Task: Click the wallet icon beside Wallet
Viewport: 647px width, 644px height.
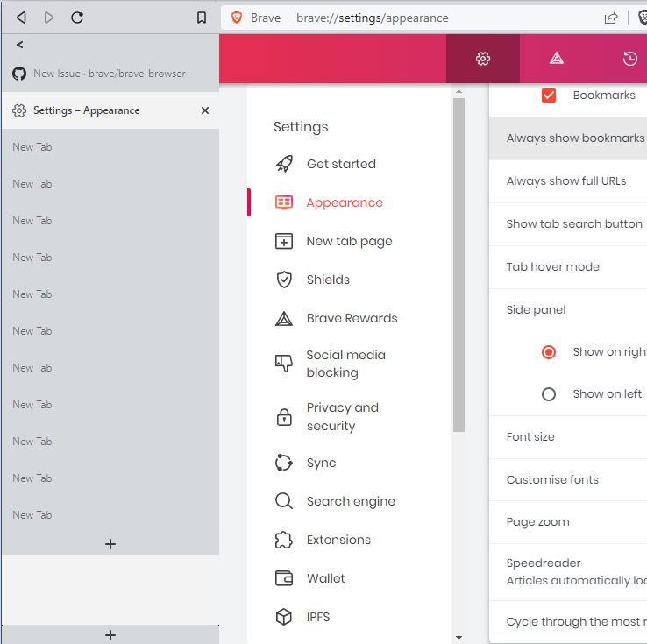Action: pos(284,578)
